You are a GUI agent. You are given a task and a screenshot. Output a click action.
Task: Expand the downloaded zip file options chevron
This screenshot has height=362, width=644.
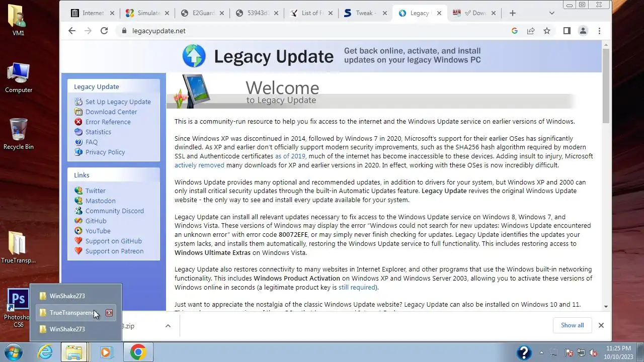168,326
